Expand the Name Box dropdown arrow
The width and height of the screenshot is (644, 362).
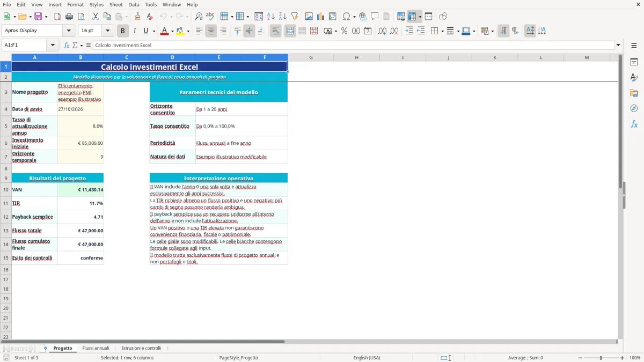point(53,45)
